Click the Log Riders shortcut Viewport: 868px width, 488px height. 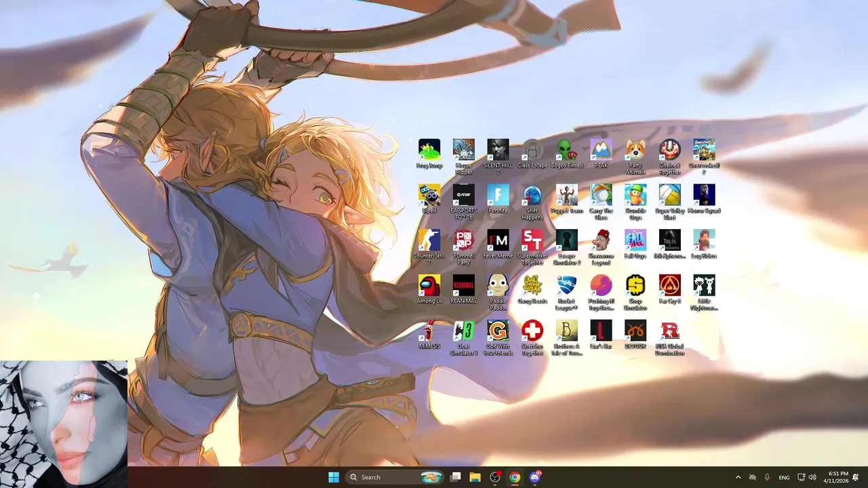click(x=705, y=245)
